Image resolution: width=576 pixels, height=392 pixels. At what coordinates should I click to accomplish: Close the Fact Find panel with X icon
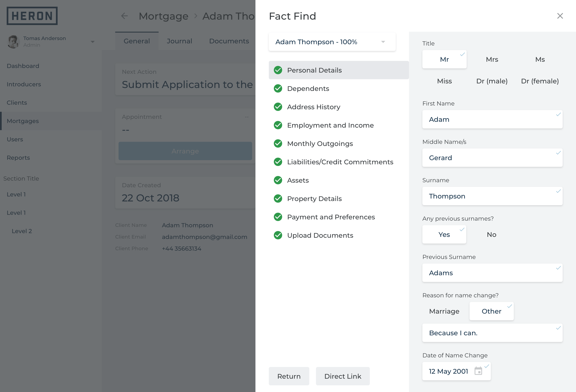point(560,16)
